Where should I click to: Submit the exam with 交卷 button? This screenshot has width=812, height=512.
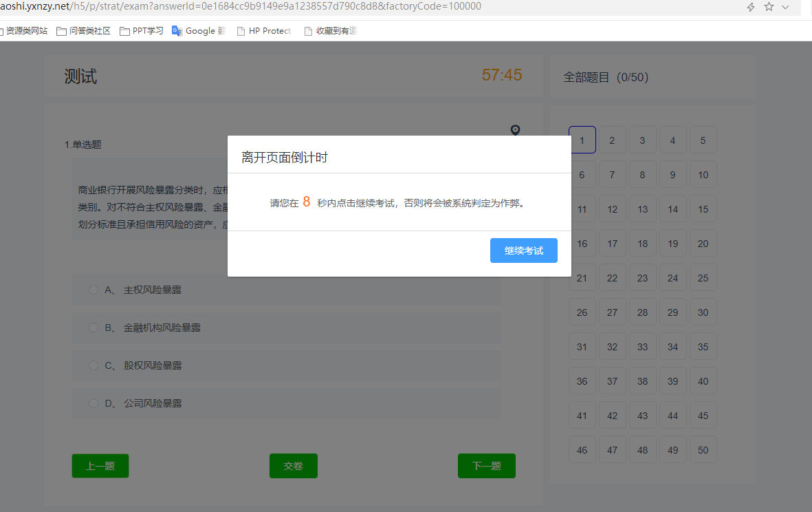coord(293,466)
